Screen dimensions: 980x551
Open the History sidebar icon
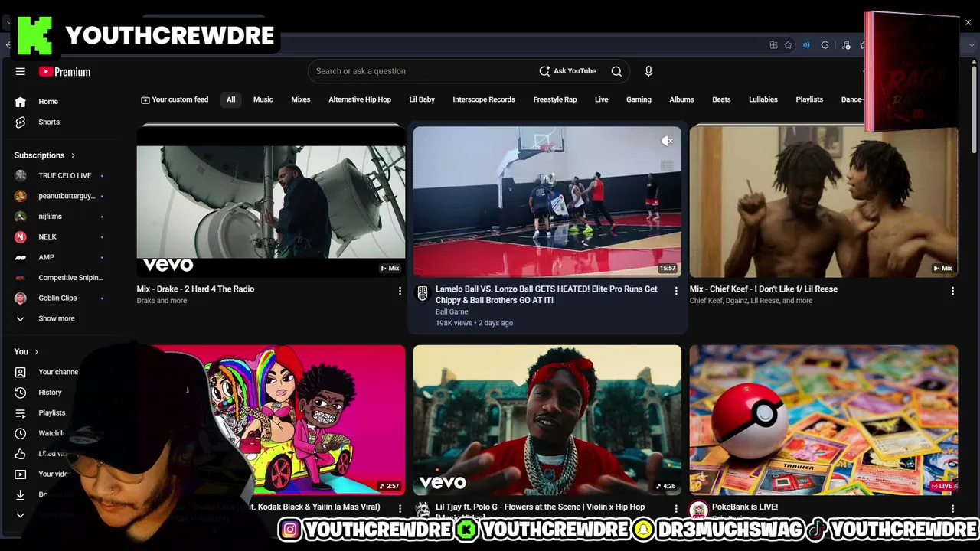[x=21, y=393]
